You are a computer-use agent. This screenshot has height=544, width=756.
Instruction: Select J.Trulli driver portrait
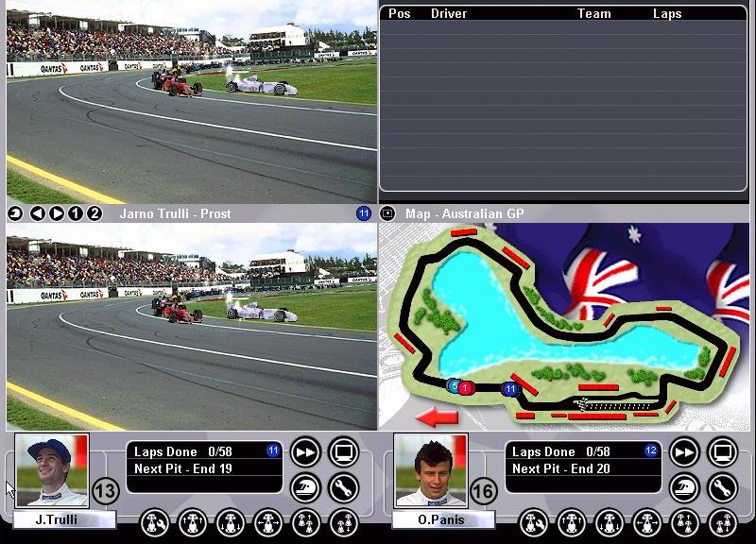(51, 469)
